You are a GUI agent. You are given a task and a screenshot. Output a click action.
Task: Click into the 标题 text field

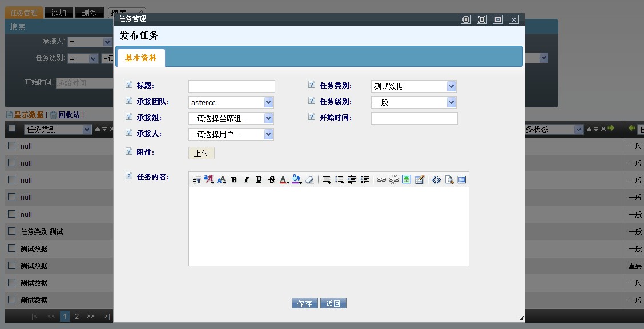232,86
